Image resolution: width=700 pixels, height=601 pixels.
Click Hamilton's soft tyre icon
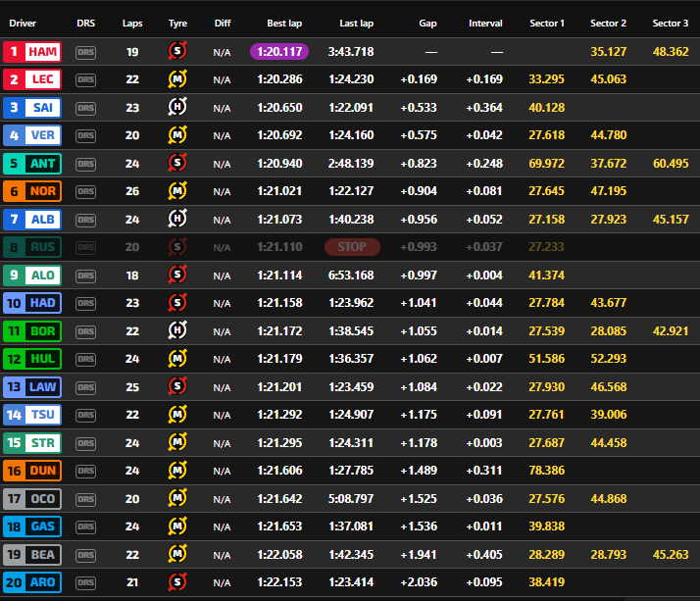click(177, 52)
